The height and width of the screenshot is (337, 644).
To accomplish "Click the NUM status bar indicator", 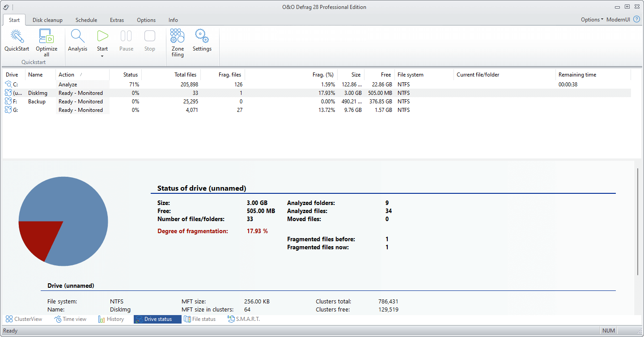I will coord(609,331).
